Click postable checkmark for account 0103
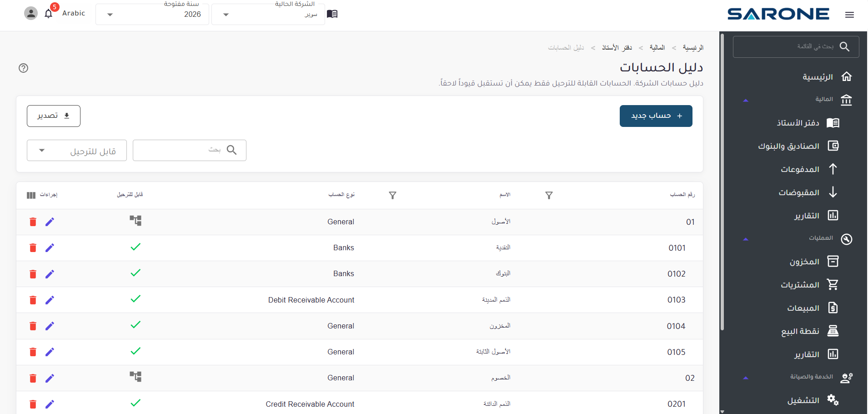The width and height of the screenshot is (868, 414). (x=135, y=298)
